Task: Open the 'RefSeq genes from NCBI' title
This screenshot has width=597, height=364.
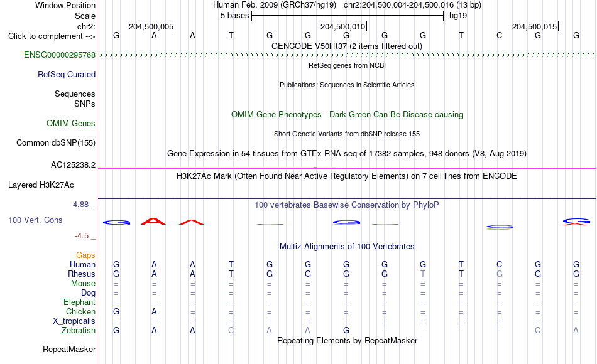Action: pyautogui.click(x=347, y=65)
